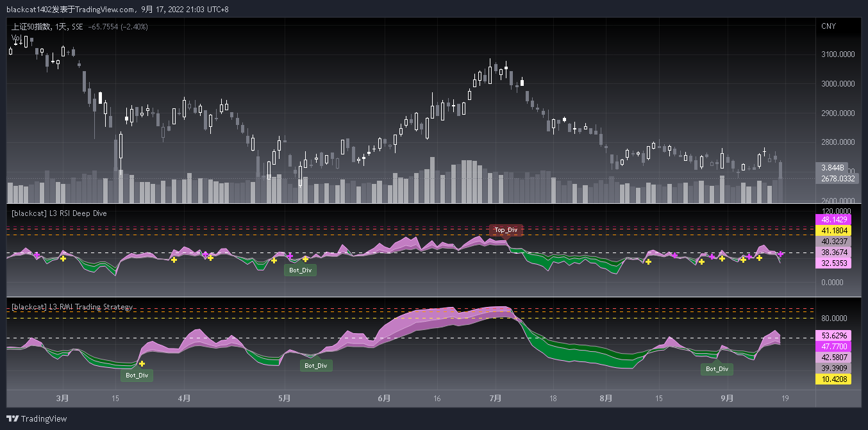Click the 3.844B volume value tag
Viewport: 868px width, 430px height.
pos(832,167)
